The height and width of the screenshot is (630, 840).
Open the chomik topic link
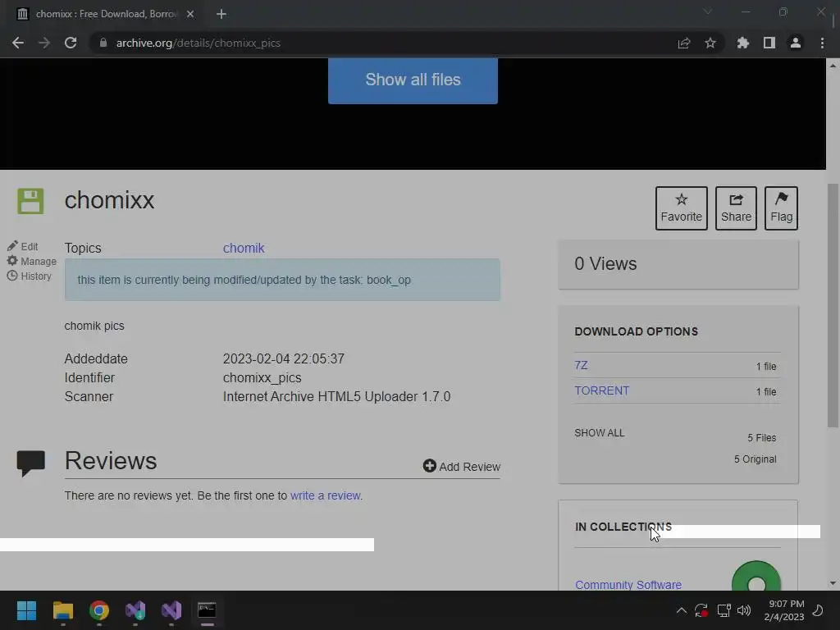click(x=243, y=248)
